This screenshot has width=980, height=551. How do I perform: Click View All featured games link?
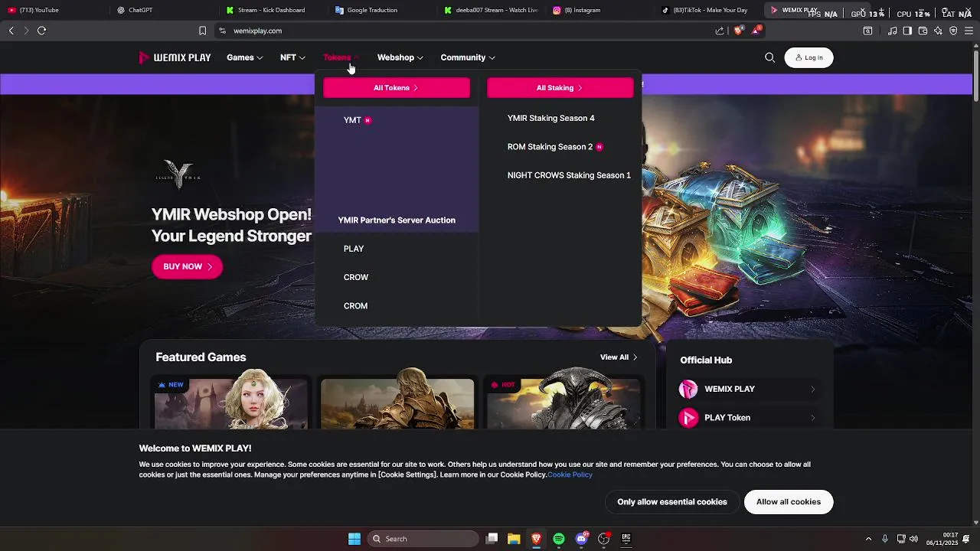pyautogui.click(x=619, y=357)
